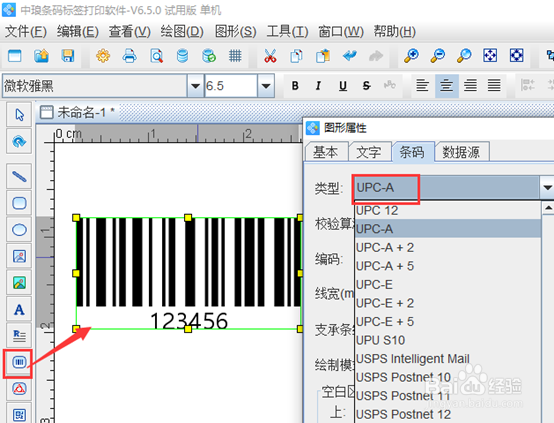Click the font size input field
This screenshot has width=554, height=423.
231,86
